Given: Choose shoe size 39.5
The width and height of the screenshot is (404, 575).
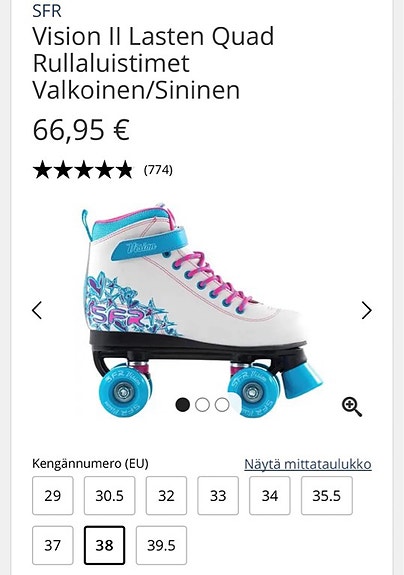Looking at the screenshot, I should click(x=161, y=545).
